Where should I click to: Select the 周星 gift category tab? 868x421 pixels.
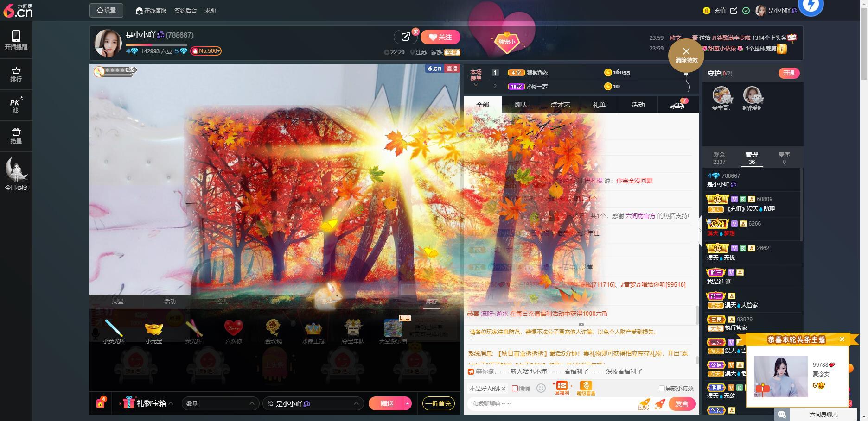pos(117,302)
